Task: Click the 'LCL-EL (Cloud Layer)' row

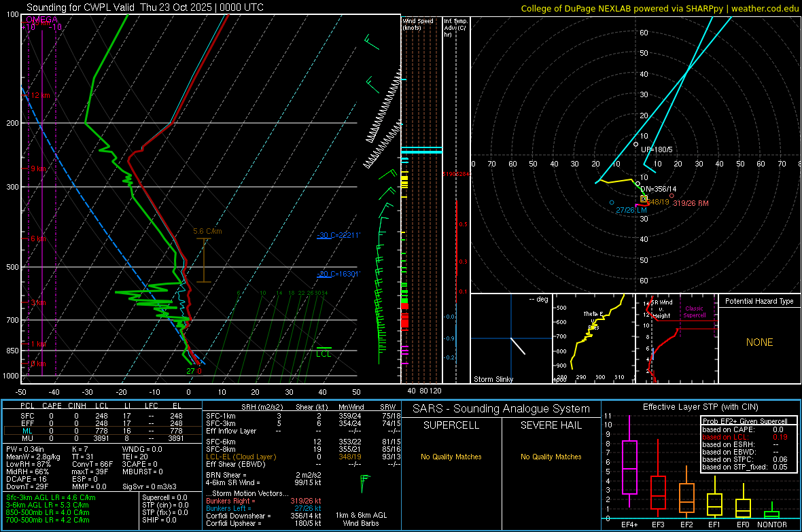Action: 303,457
